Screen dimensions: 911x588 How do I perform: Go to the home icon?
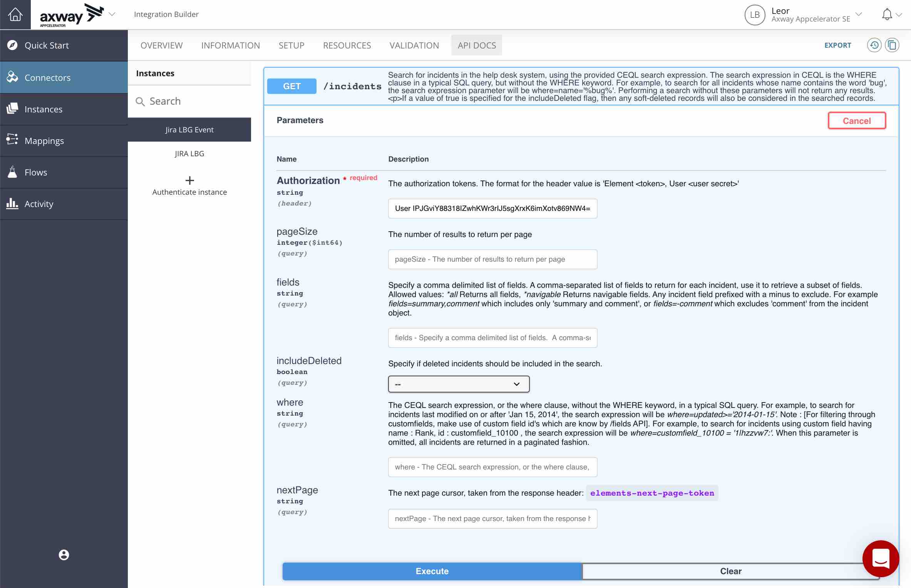(15, 15)
